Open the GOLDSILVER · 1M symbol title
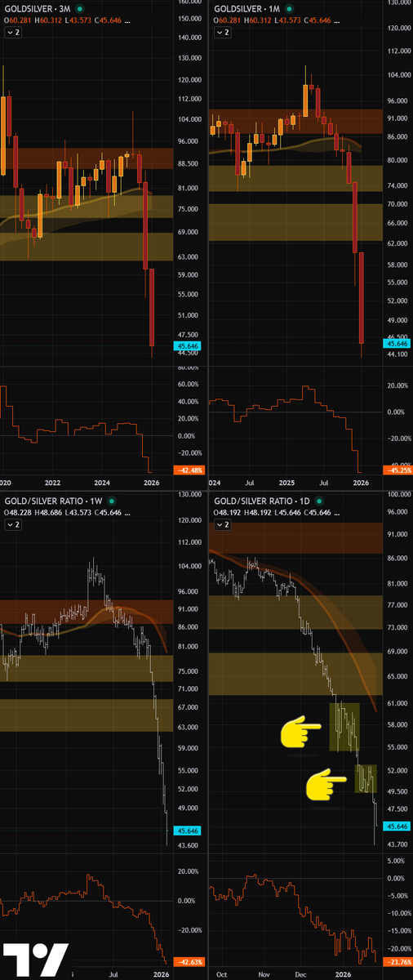Viewport: 413px width, 980px height. [x=246, y=7]
